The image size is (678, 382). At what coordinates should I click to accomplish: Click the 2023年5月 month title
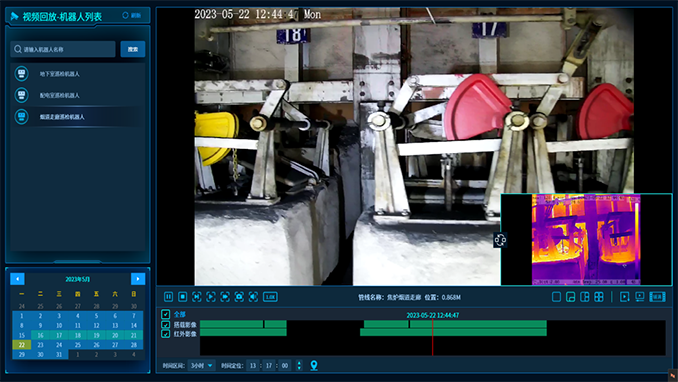[78, 279]
